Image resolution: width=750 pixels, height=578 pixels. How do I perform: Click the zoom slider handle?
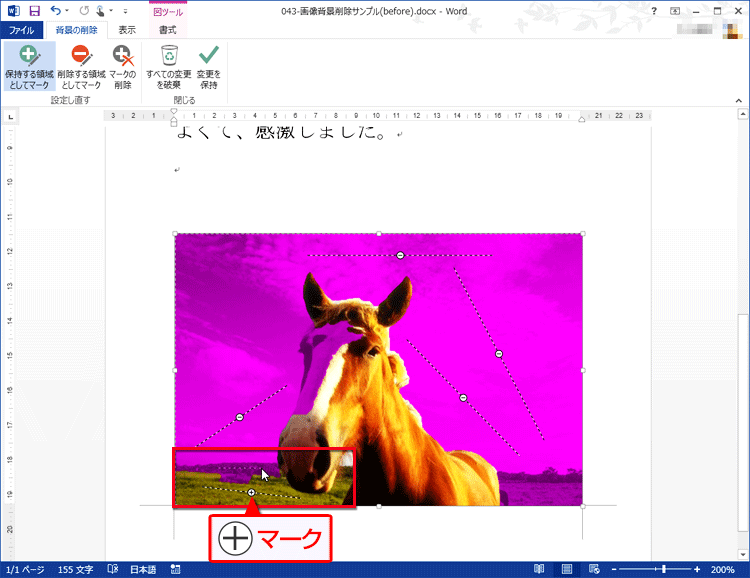tap(664, 569)
